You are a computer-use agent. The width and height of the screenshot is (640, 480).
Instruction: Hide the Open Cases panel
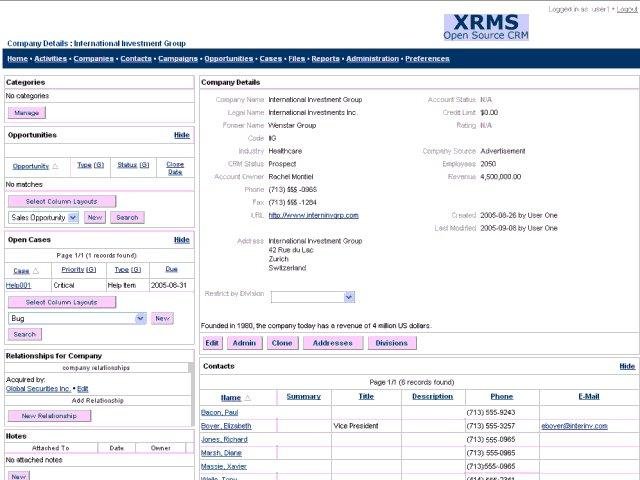(x=182, y=240)
